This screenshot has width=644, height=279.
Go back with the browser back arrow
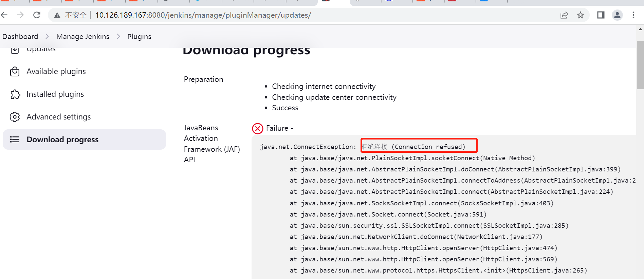(x=4, y=15)
